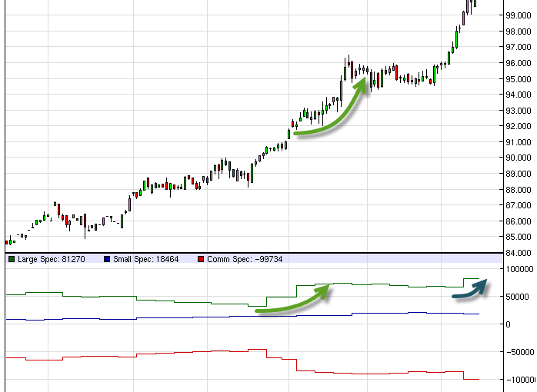537x392 pixels.
Task: Click the blue Small Spec legend square
Action: [x=107, y=259]
